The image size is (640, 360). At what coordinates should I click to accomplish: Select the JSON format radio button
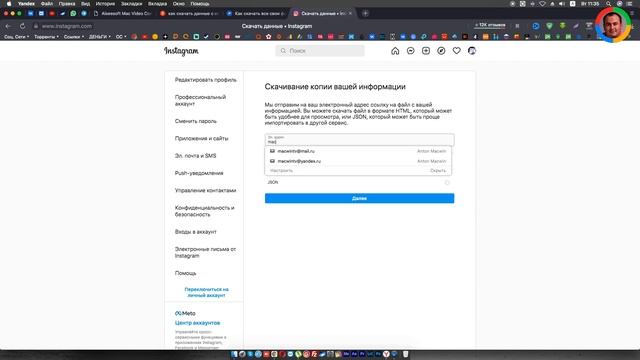click(x=447, y=182)
